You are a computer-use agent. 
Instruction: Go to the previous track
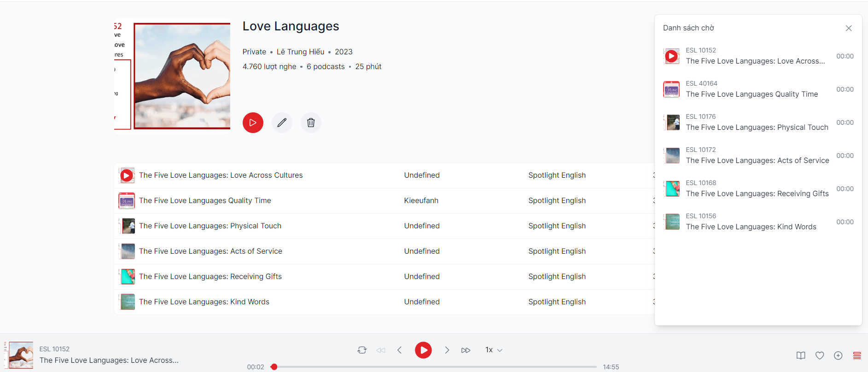click(399, 350)
